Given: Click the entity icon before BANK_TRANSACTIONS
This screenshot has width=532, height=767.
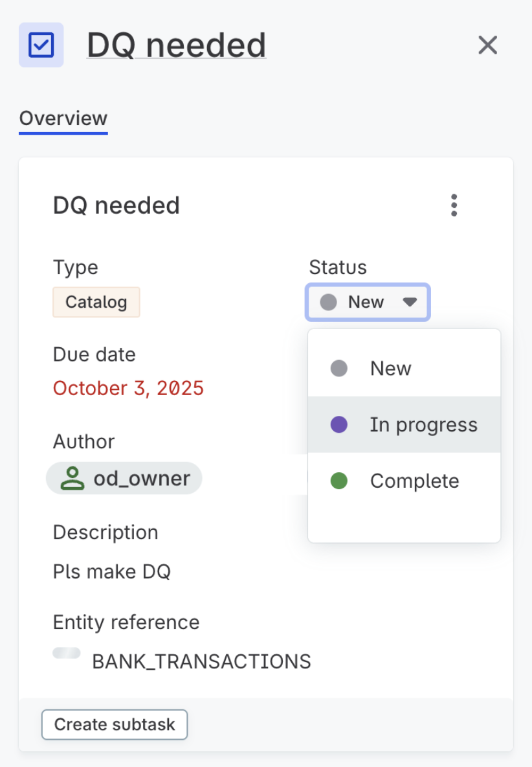Looking at the screenshot, I should tap(67, 653).
